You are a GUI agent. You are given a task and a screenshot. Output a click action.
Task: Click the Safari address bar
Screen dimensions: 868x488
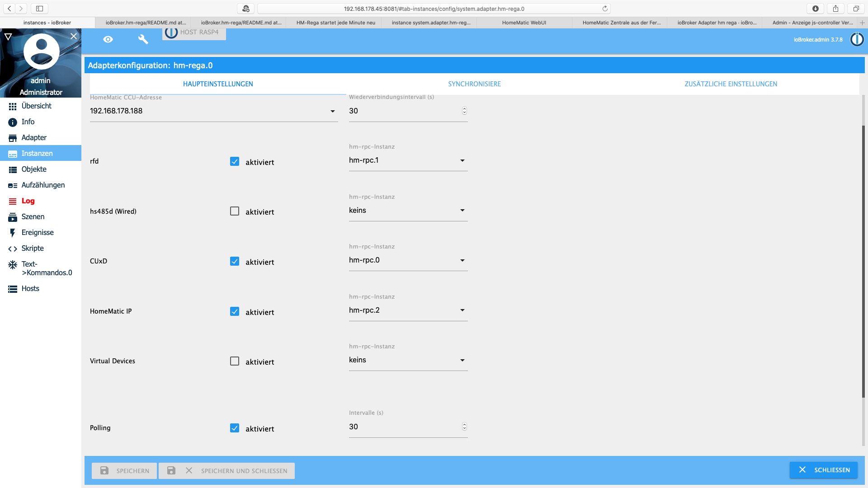[x=434, y=9]
